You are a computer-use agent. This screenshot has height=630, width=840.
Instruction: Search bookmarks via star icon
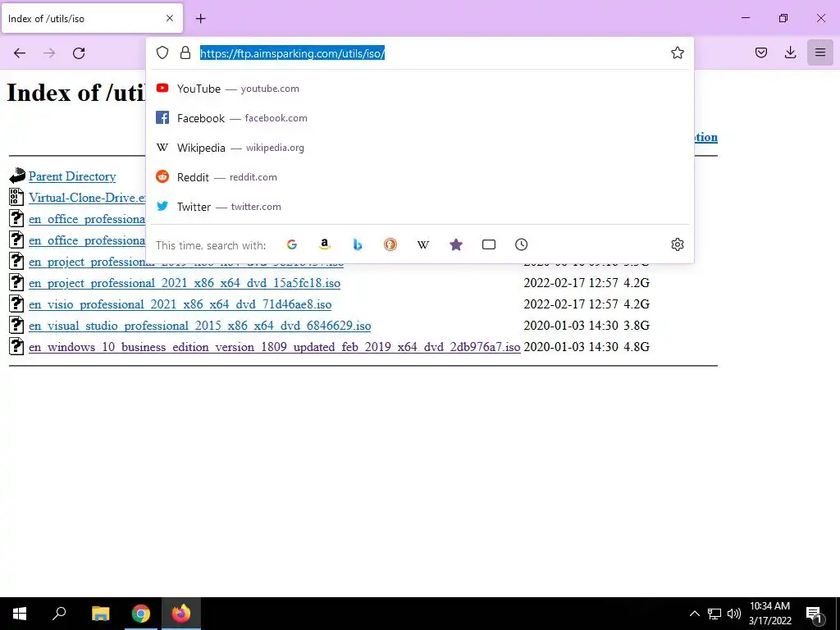(x=456, y=244)
